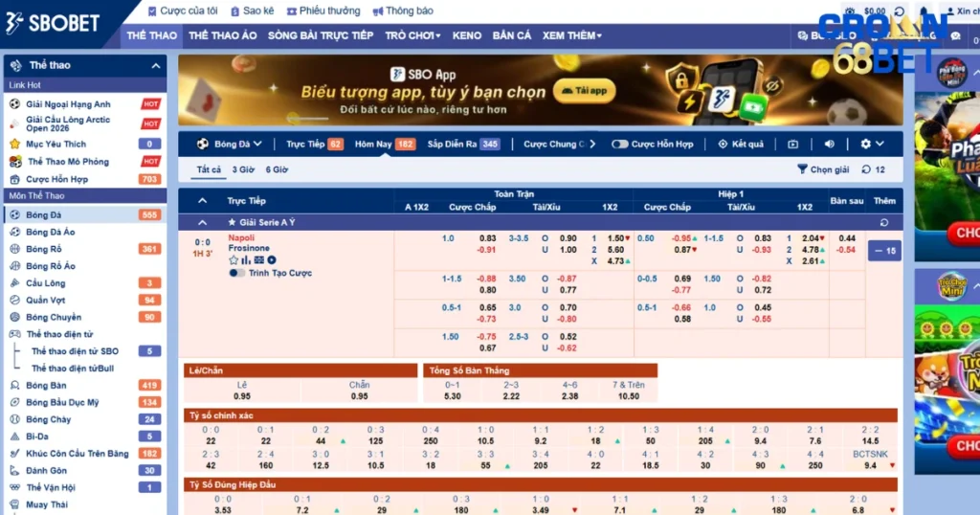Click the Bi-Da billiards sidebar icon
This screenshot has width=980, height=515.
tap(15, 437)
